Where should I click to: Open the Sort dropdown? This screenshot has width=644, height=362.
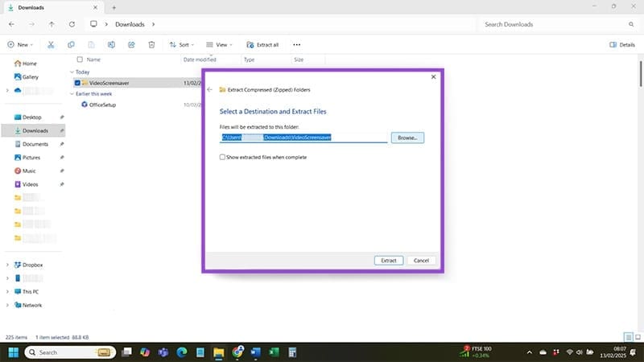coord(180,45)
